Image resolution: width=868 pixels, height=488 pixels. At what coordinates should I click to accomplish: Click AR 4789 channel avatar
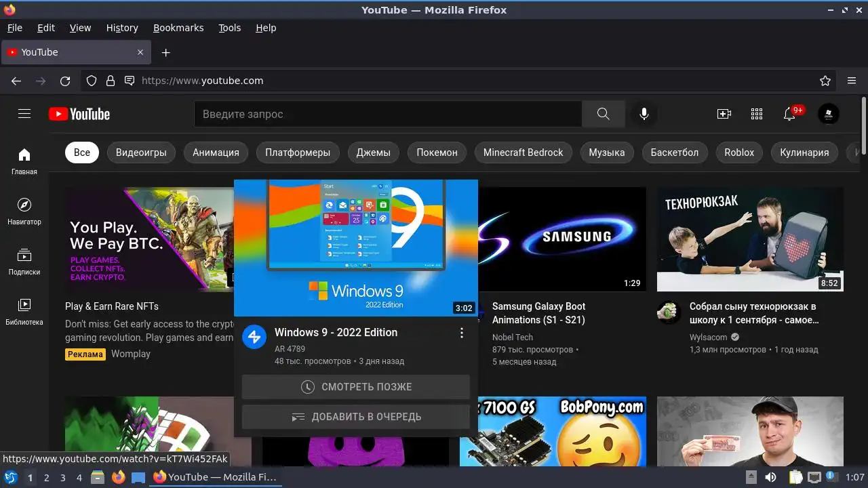[x=254, y=336]
